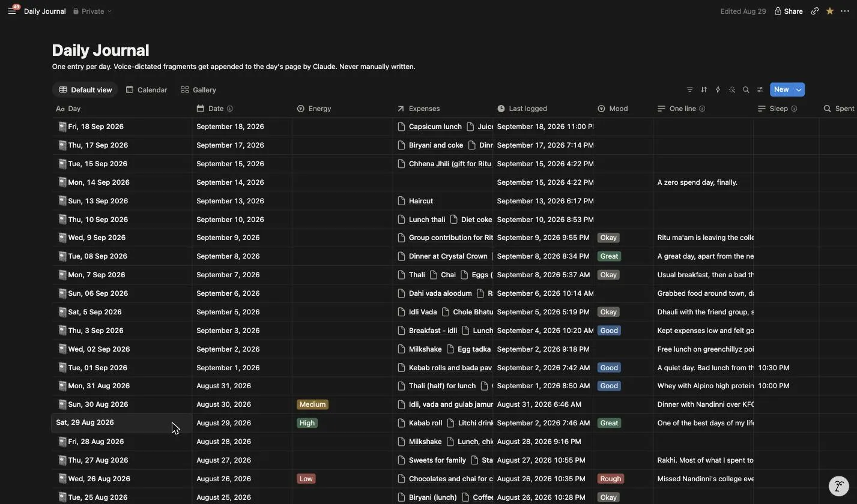
Task: Switch to Default view tab
Action: click(85, 89)
